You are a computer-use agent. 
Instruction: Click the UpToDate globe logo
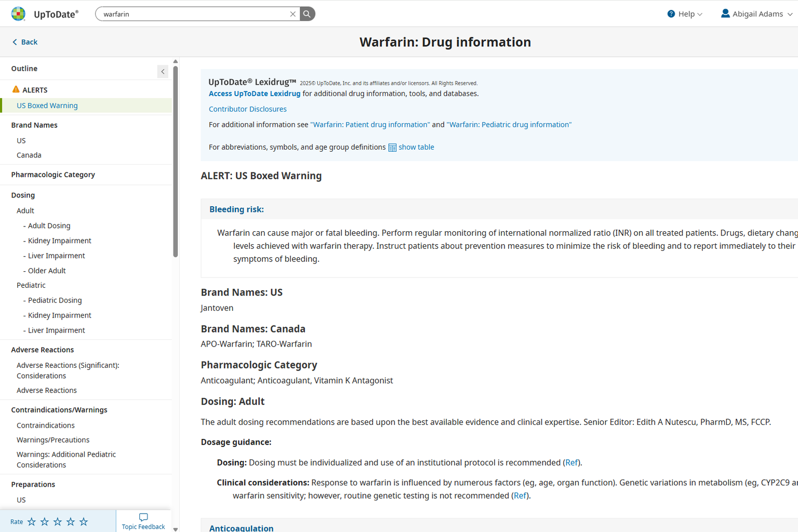tap(18, 14)
